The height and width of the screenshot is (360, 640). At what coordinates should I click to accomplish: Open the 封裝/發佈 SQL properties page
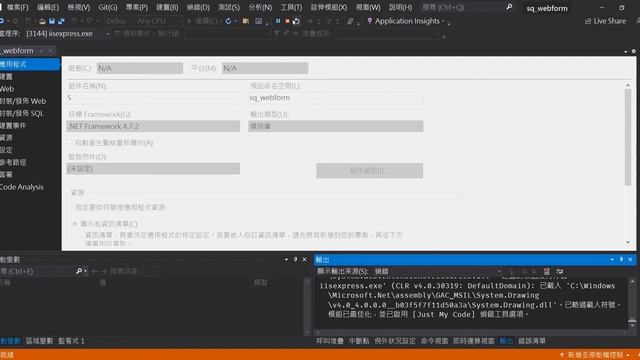coord(22,113)
